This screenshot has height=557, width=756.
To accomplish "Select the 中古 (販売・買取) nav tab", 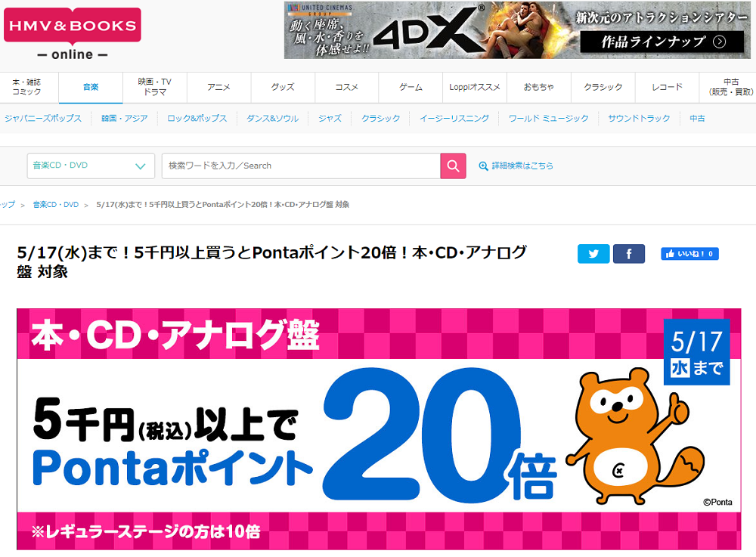I will 727,87.
